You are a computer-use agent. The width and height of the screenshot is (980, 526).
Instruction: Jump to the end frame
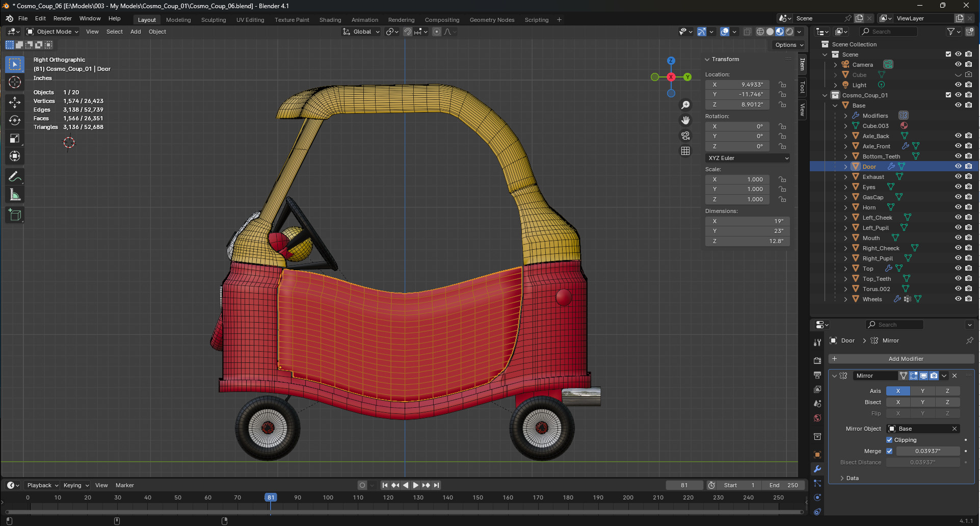[436, 485]
